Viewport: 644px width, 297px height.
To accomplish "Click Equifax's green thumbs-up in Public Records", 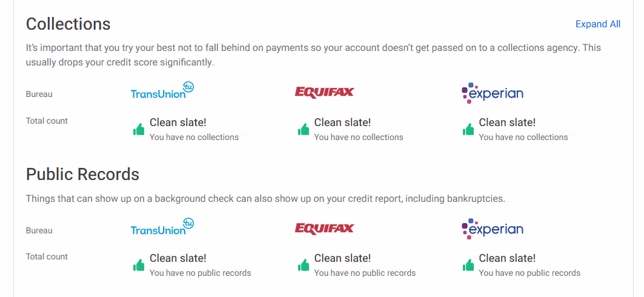I will (x=304, y=265).
